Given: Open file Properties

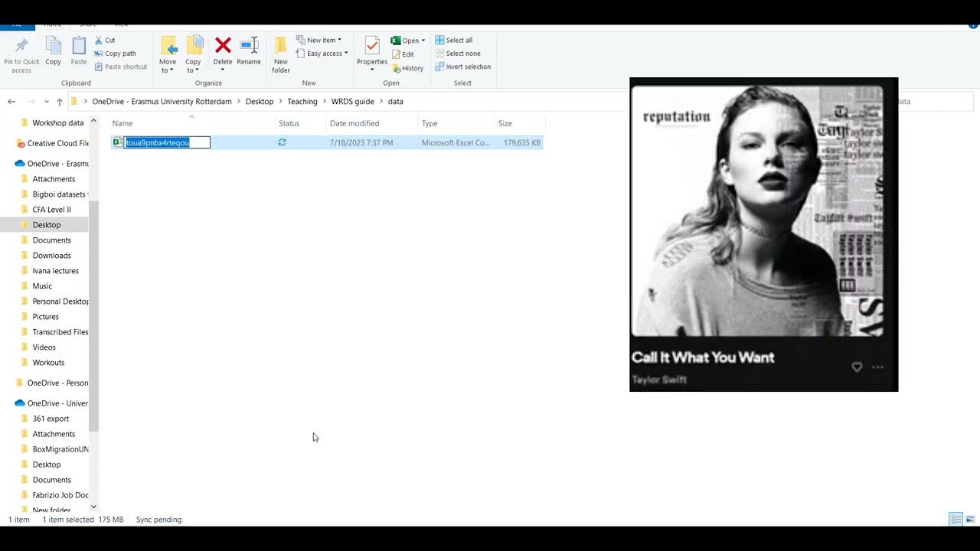Looking at the screenshot, I should [x=372, y=54].
